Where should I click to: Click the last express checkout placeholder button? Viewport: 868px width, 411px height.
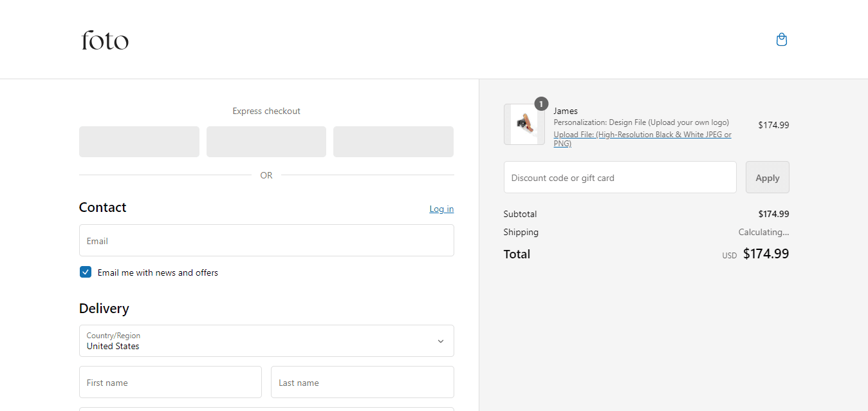[x=393, y=142]
